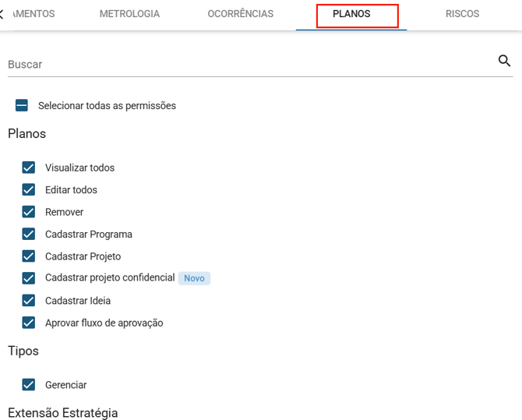Click the search magnifier icon
Viewport: 522px width, 420px height.
(504, 62)
